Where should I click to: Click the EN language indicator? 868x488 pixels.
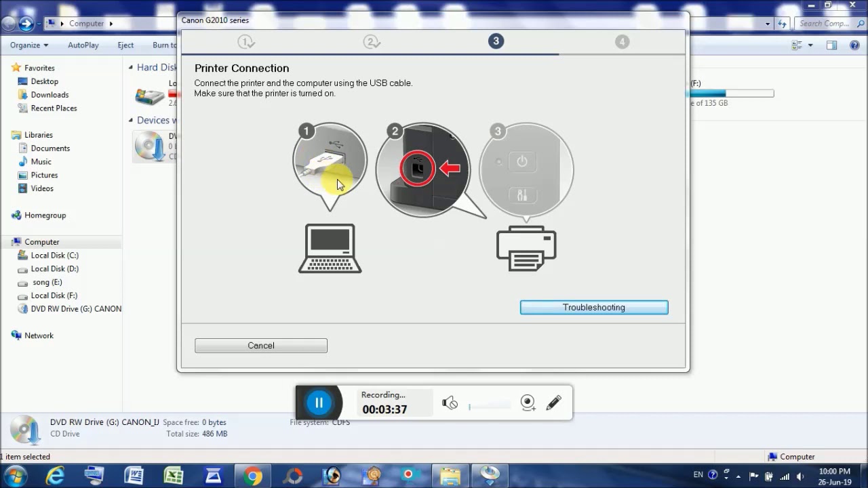click(x=698, y=475)
